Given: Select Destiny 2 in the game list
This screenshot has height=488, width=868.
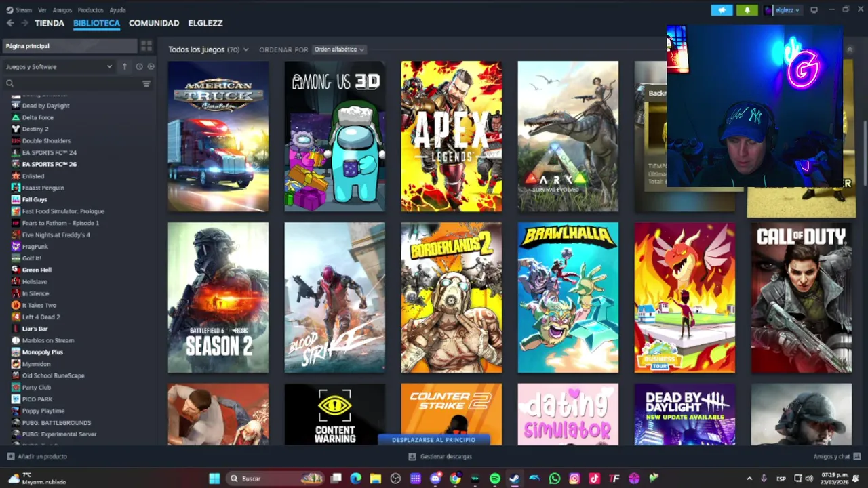Looking at the screenshot, I should point(35,129).
